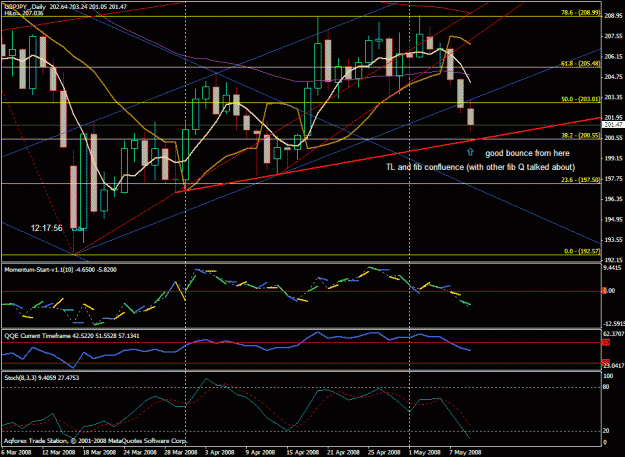This screenshot has height=457, width=625.
Task: Click price axis value 207.55
Action: [x=613, y=36]
